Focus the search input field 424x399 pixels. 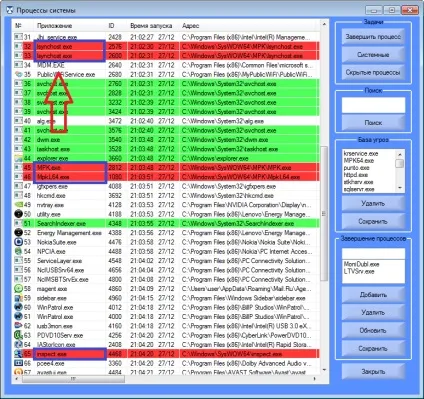pyautogui.click(x=373, y=105)
